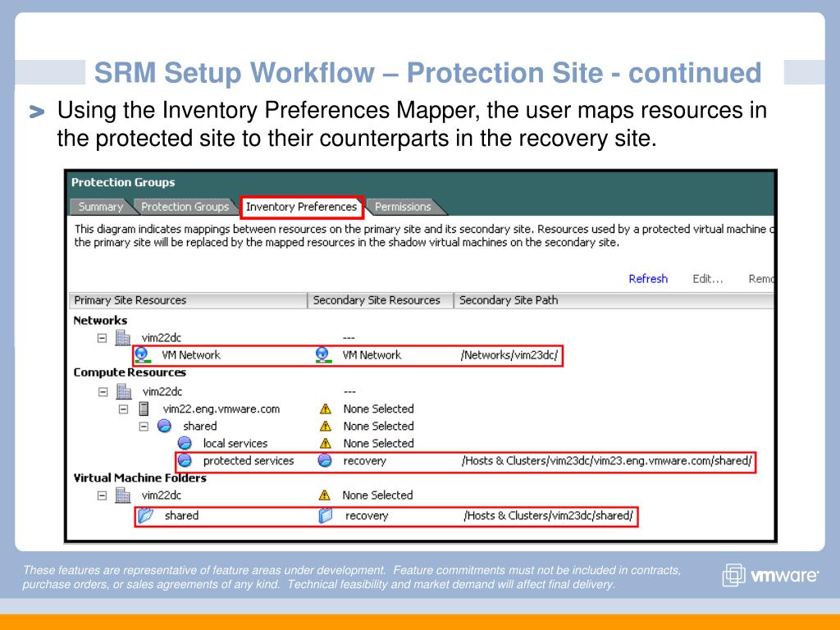Screen dimensions: 840x630
Task: Select the Inventory Preferences tab
Action: coord(302,207)
